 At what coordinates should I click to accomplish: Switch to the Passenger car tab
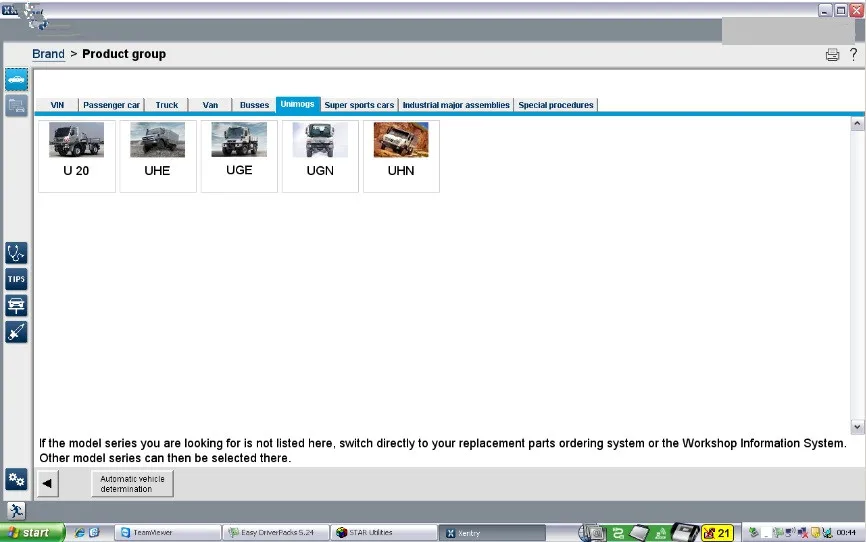[112, 105]
